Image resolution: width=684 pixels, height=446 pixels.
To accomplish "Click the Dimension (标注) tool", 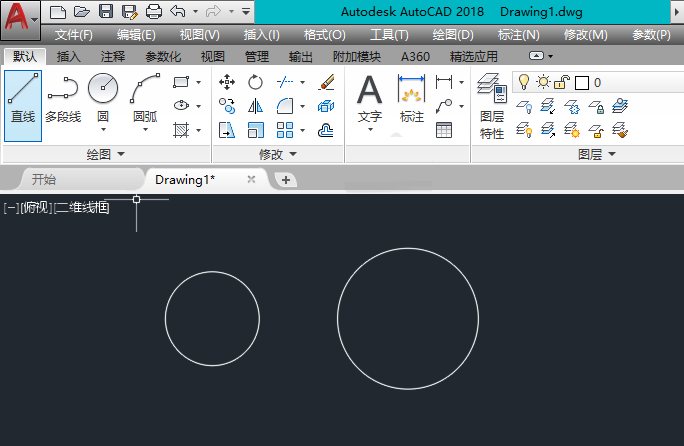I will pyautogui.click(x=411, y=98).
